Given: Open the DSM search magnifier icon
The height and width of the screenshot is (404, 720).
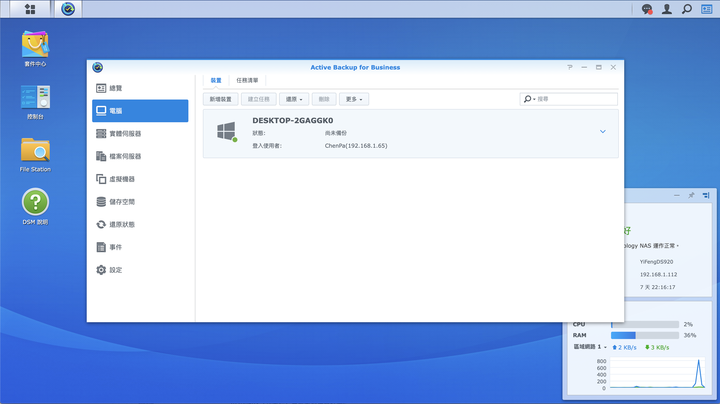Looking at the screenshot, I should click(686, 9).
